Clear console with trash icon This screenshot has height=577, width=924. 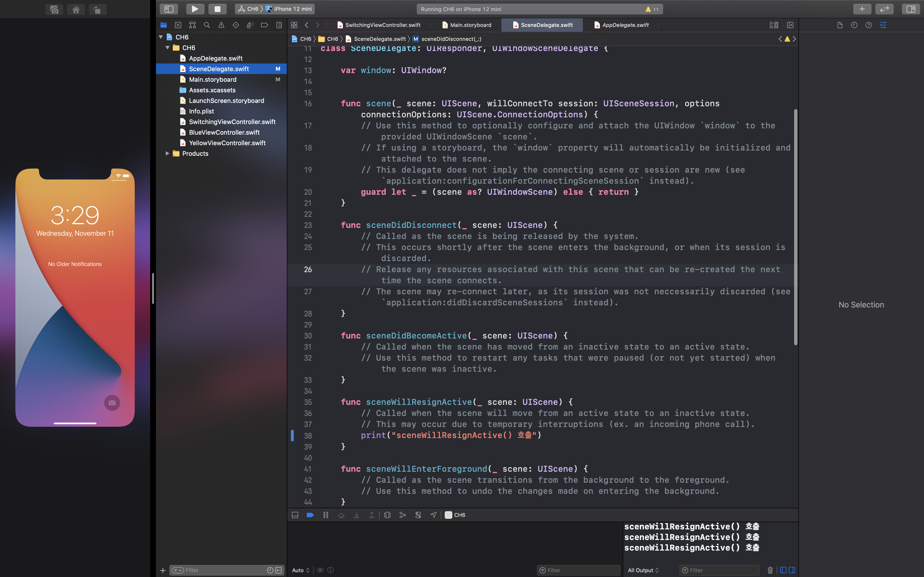(770, 570)
